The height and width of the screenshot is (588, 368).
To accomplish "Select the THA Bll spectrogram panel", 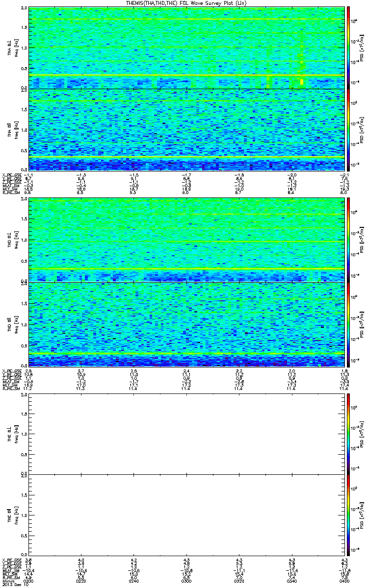I will [x=186, y=129].
